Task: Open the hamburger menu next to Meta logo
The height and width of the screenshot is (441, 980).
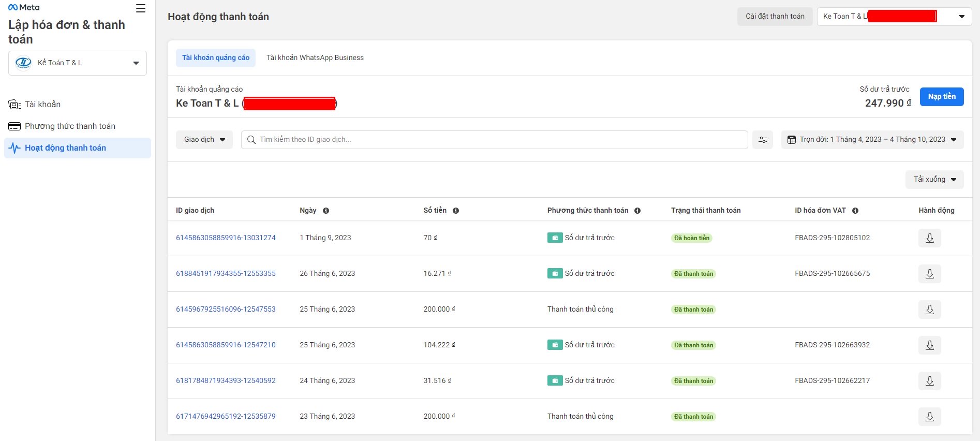Action: [141, 8]
